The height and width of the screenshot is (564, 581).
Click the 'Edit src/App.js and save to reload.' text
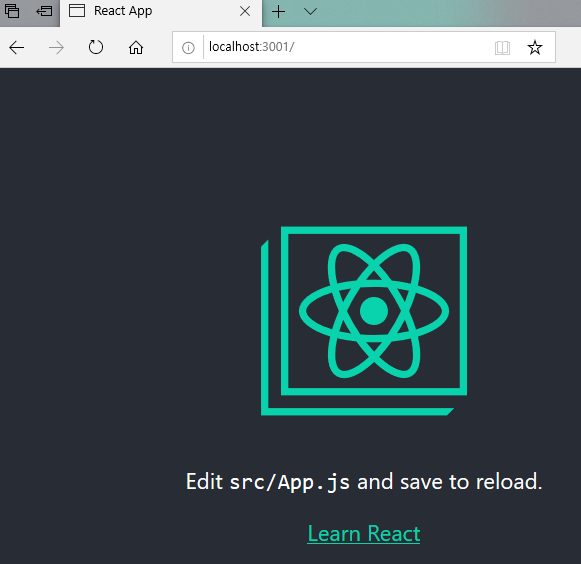[364, 482]
